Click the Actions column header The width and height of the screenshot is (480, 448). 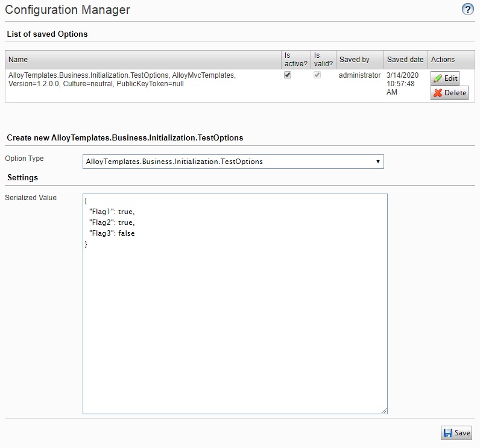pos(443,60)
